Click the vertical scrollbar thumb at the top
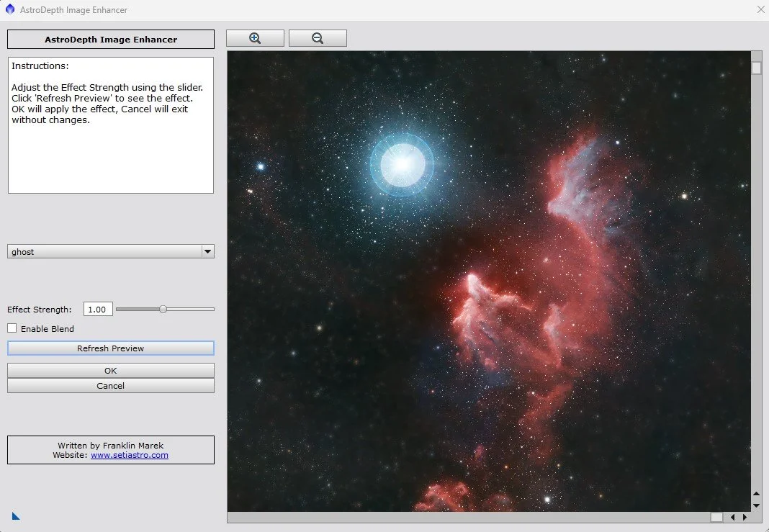The image size is (769, 532). [x=756, y=67]
